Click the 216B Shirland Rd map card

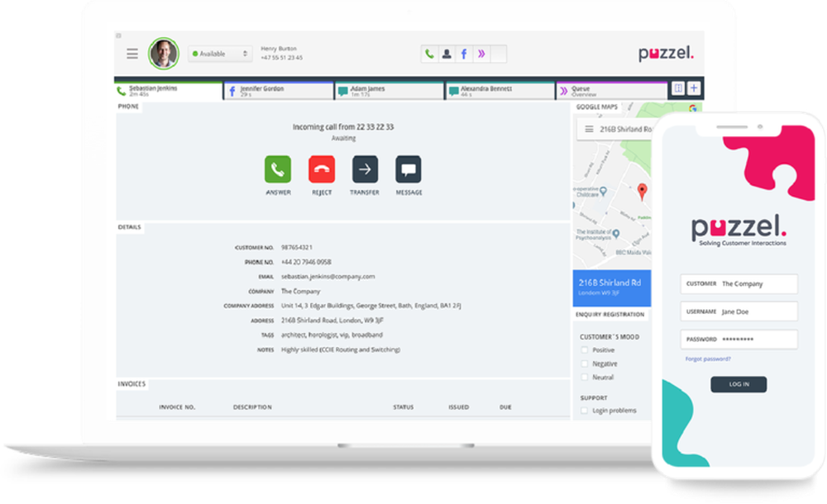tap(612, 288)
